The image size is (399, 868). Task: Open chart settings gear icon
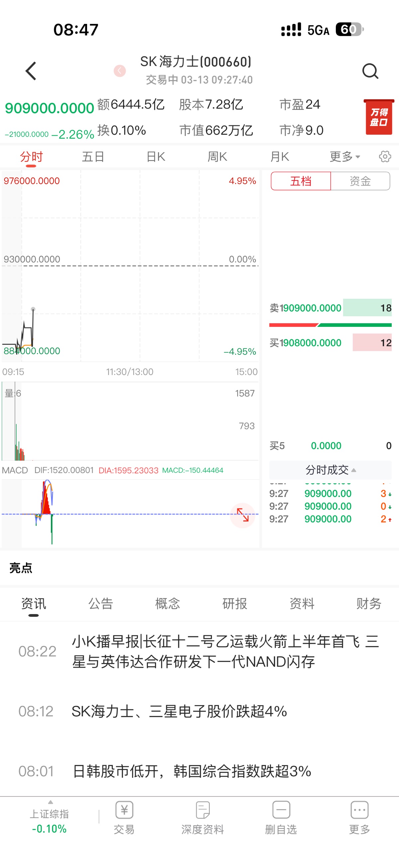384,156
